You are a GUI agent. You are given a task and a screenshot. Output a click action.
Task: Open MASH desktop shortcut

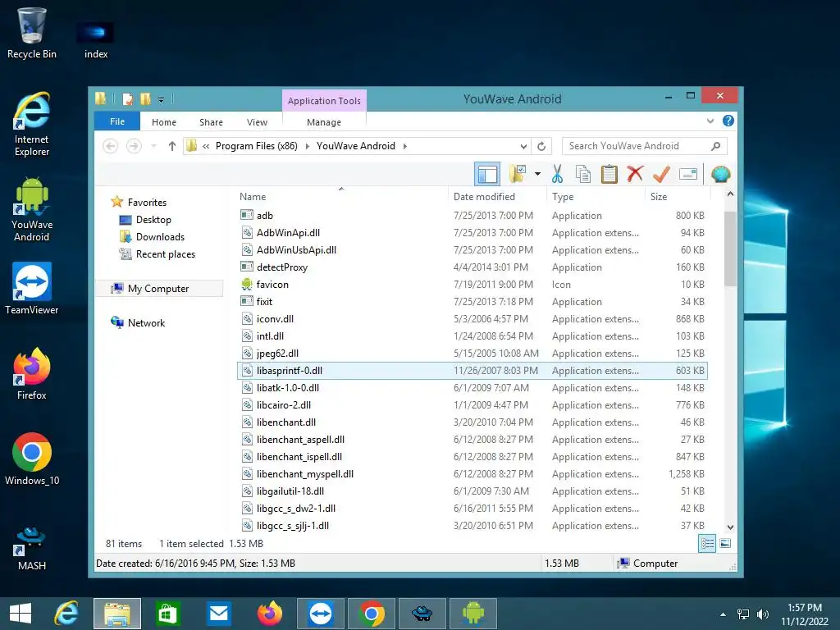(32, 547)
